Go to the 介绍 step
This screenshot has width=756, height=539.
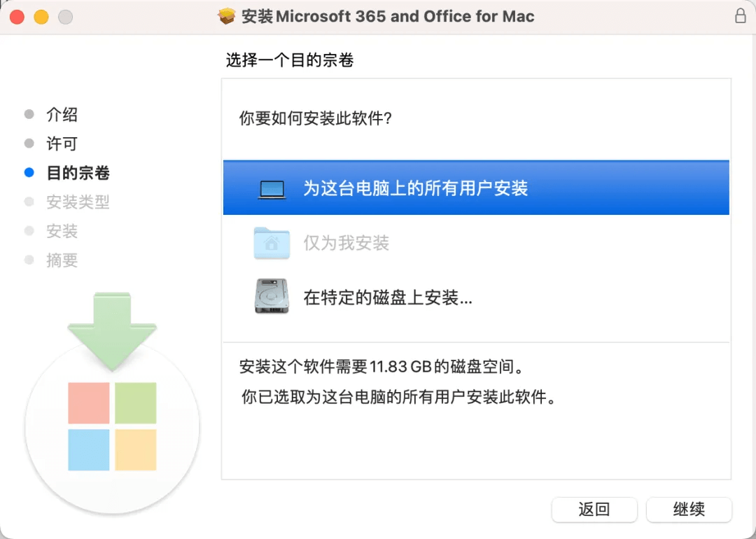(x=62, y=114)
